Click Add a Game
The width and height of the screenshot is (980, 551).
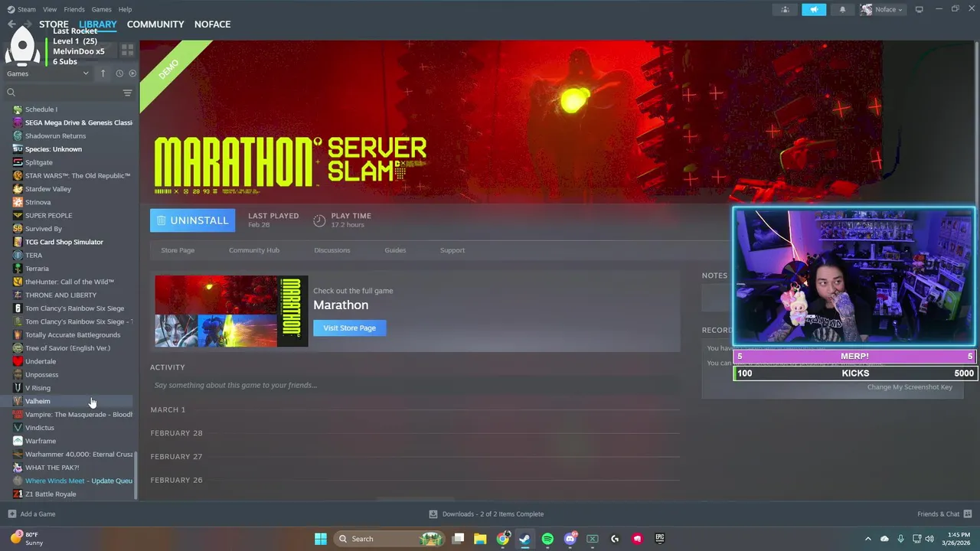(x=31, y=514)
